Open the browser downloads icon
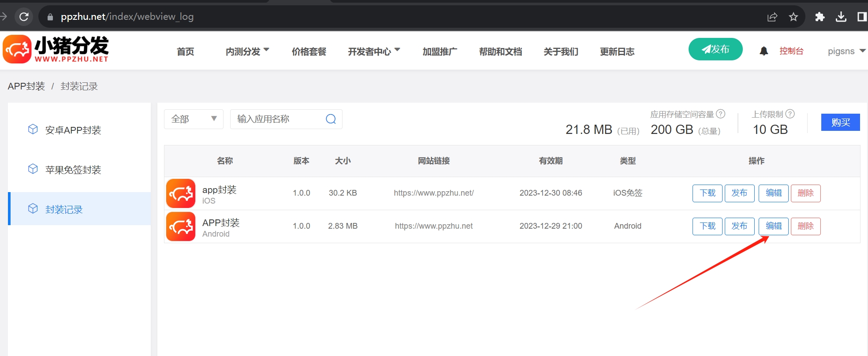868x356 pixels. pos(841,17)
